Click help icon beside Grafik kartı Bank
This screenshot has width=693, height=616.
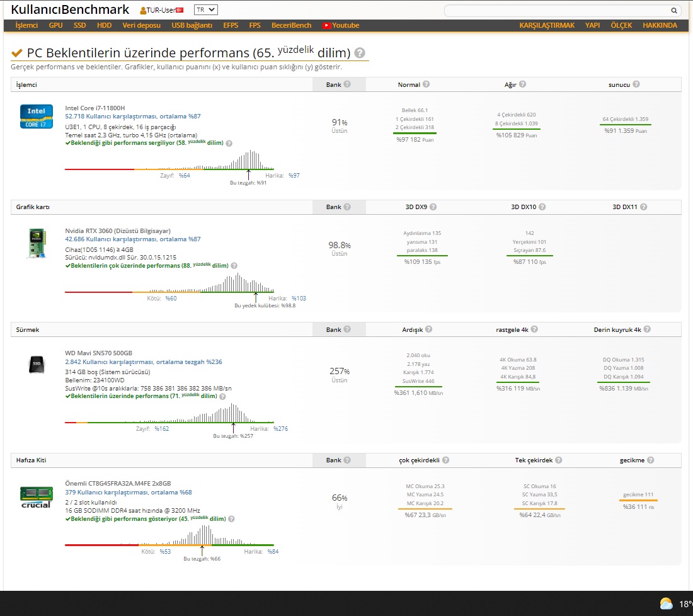[347, 207]
